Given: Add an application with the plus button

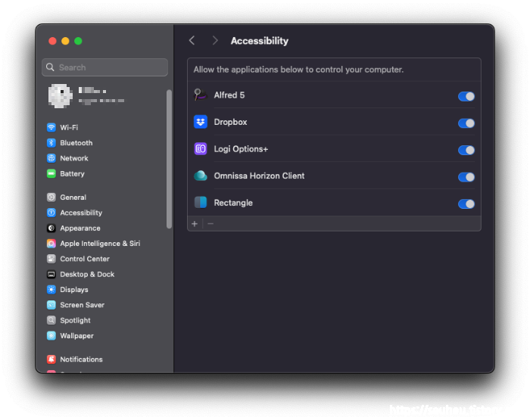Looking at the screenshot, I should click(x=195, y=224).
